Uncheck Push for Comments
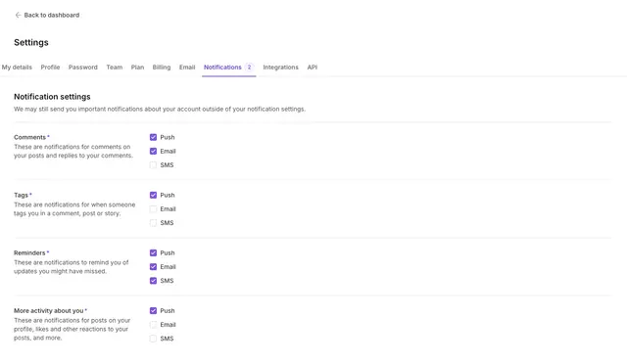Screen dimensions: 627x364 [x=153, y=137]
